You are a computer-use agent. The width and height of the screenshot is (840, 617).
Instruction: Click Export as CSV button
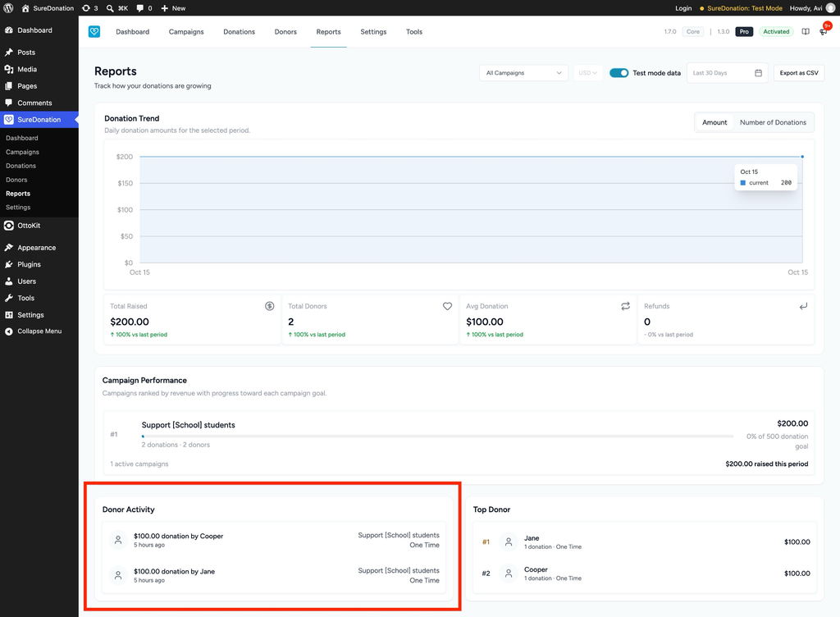tap(799, 73)
